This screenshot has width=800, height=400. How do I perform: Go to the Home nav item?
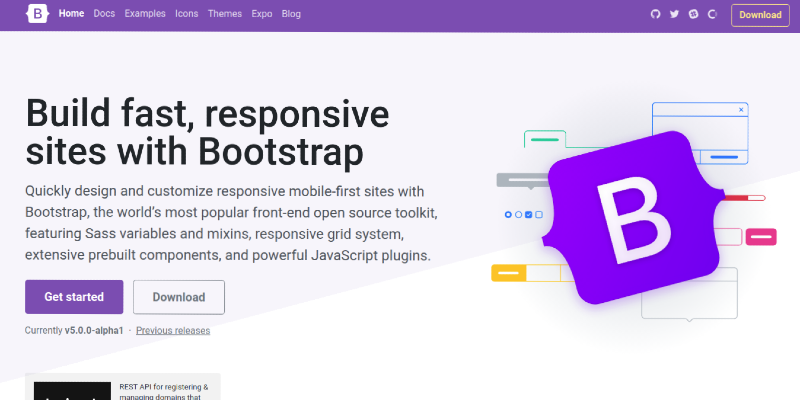[x=71, y=15]
